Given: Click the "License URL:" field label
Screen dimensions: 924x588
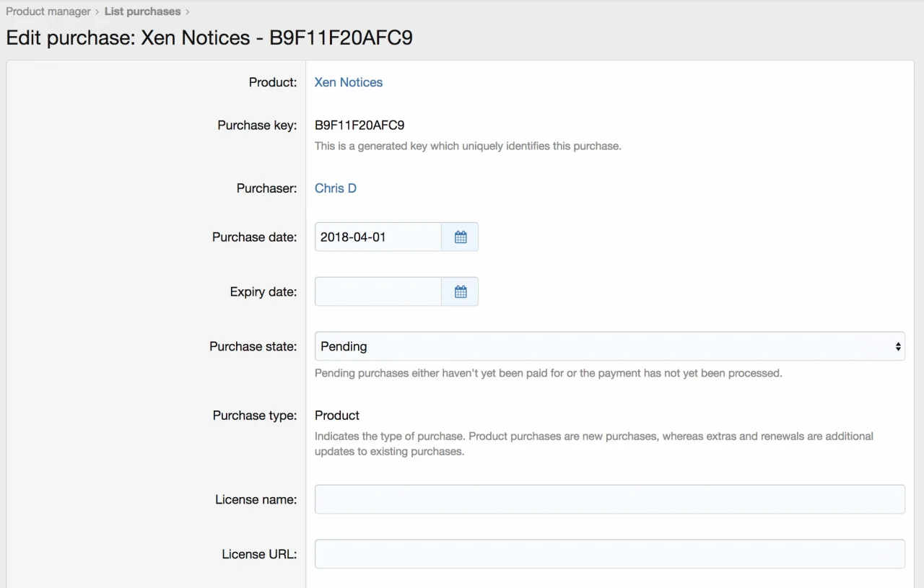Looking at the screenshot, I should tap(259, 554).
